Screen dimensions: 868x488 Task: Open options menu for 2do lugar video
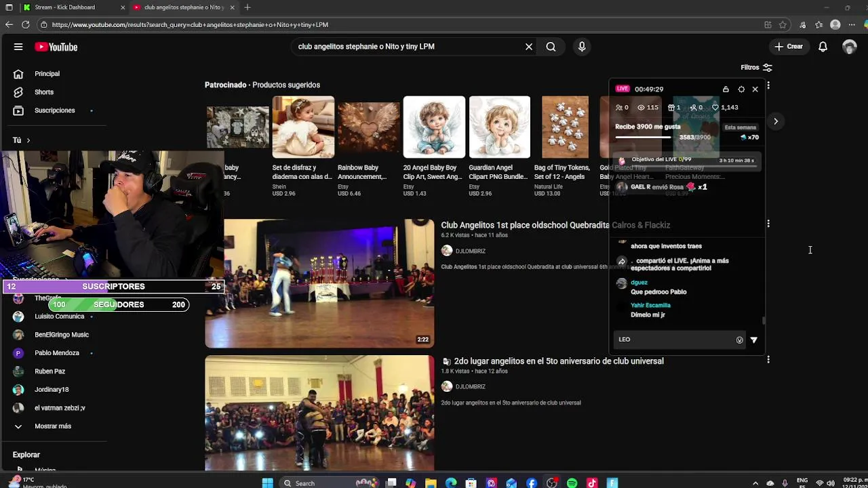tap(768, 360)
